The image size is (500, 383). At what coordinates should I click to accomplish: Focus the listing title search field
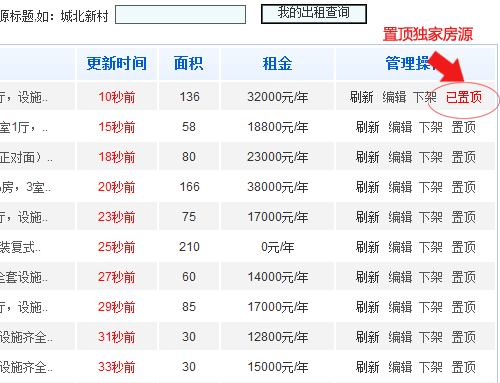point(180,14)
